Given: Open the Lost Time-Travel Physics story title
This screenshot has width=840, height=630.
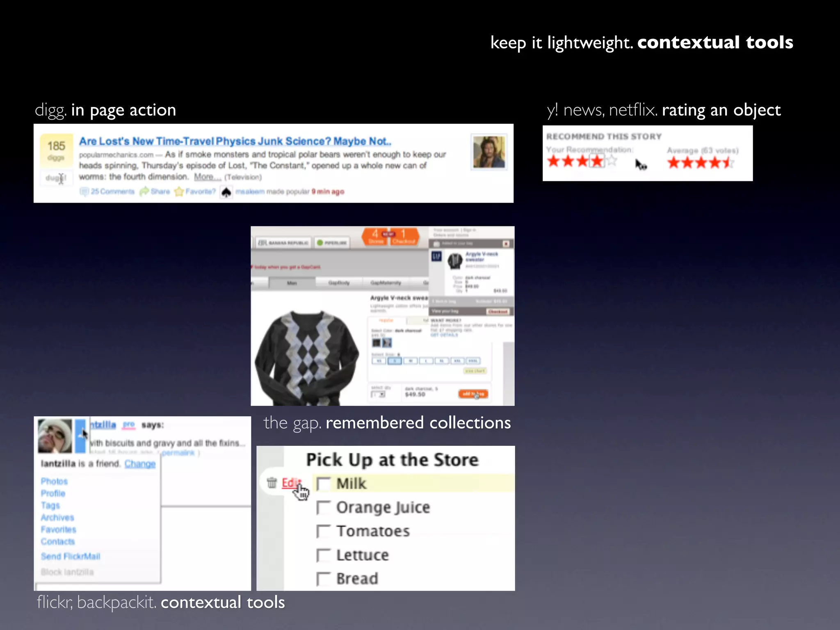Looking at the screenshot, I should 235,141.
